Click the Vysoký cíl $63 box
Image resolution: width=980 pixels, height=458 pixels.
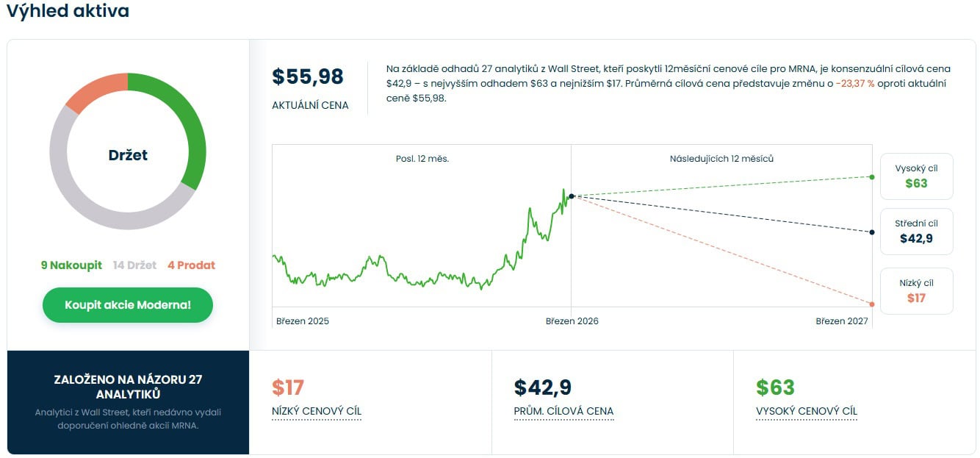[916, 176]
